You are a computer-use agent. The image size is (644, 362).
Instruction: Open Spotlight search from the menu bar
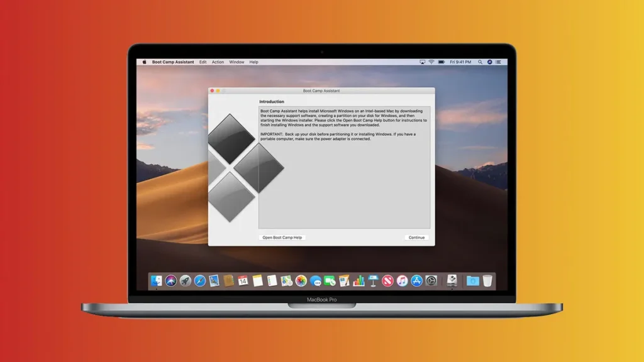tap(480, 62)
